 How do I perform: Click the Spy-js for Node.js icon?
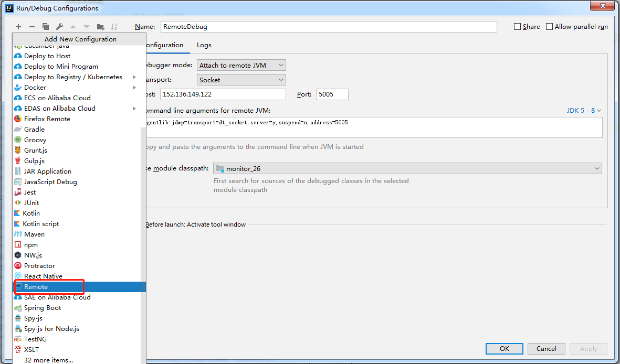point(18,329)
